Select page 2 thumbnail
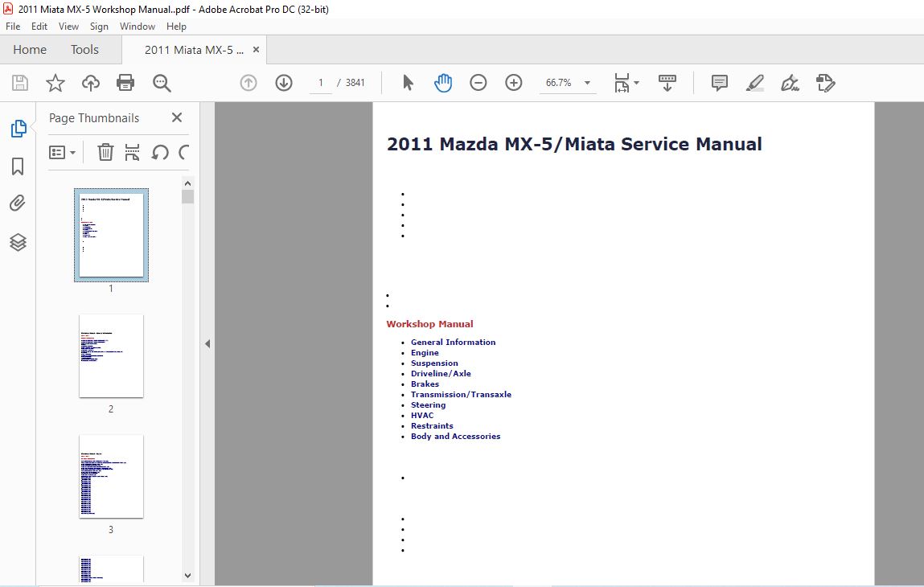 (111, 356)
